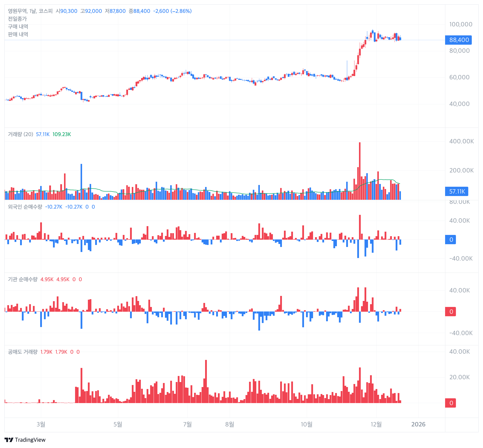
Task: Open the TradingView text link
Action: click(30, 440)
